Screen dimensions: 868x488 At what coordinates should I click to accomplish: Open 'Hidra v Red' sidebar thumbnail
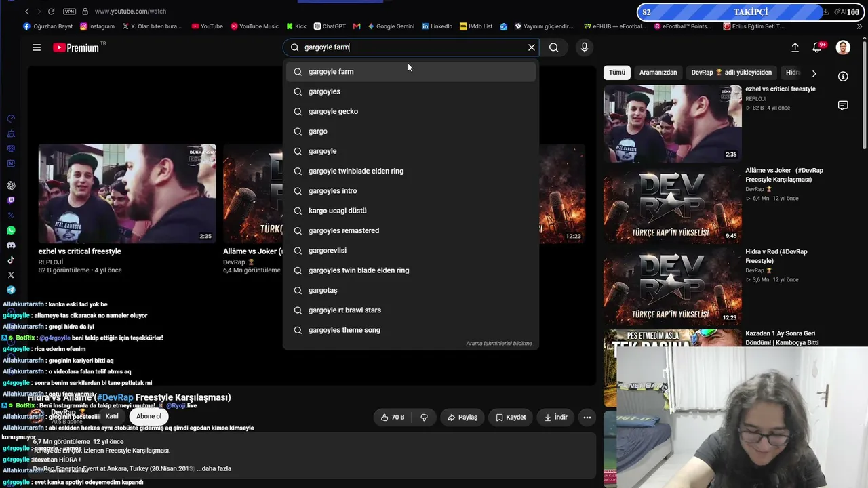(673, 286)
